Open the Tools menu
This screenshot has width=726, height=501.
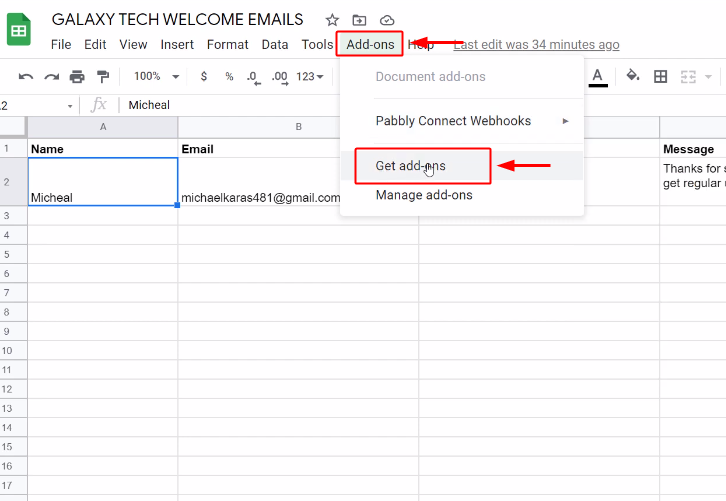pos(317,44)
